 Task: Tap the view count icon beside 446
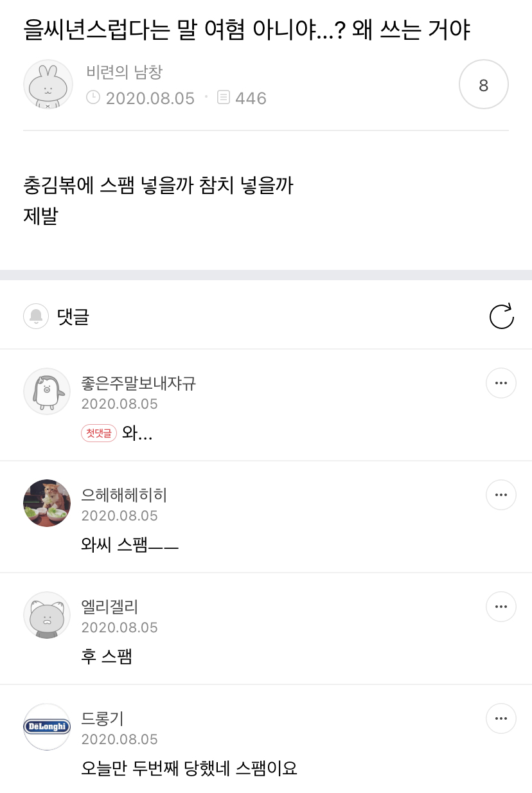point(224,98)
